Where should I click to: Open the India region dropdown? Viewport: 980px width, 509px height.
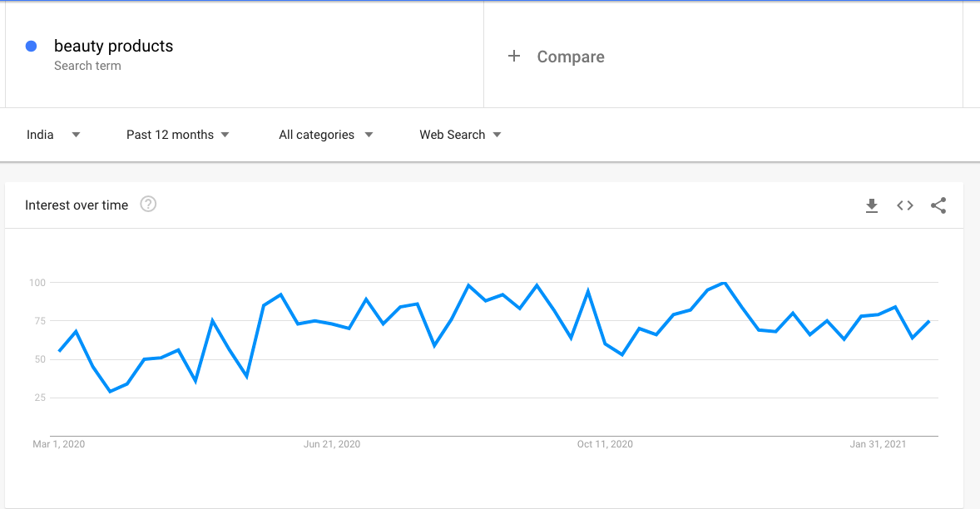53,135
